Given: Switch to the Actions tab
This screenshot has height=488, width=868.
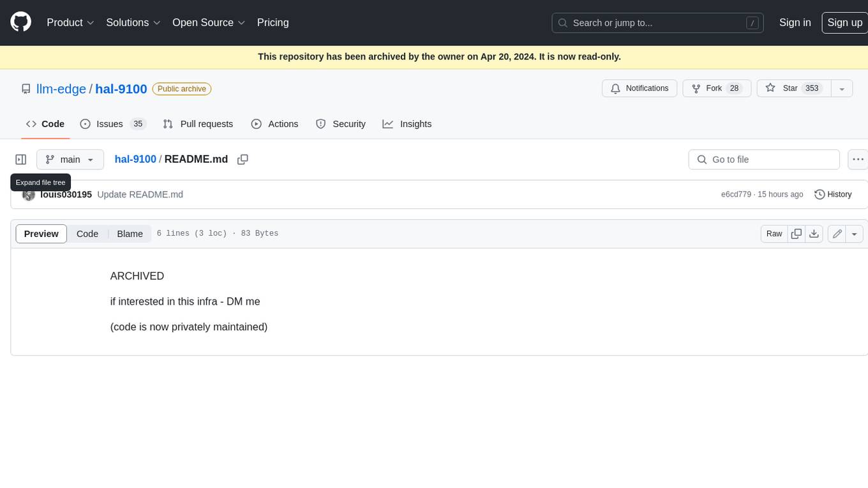Looking at the screenshot, I should point(274,124).
